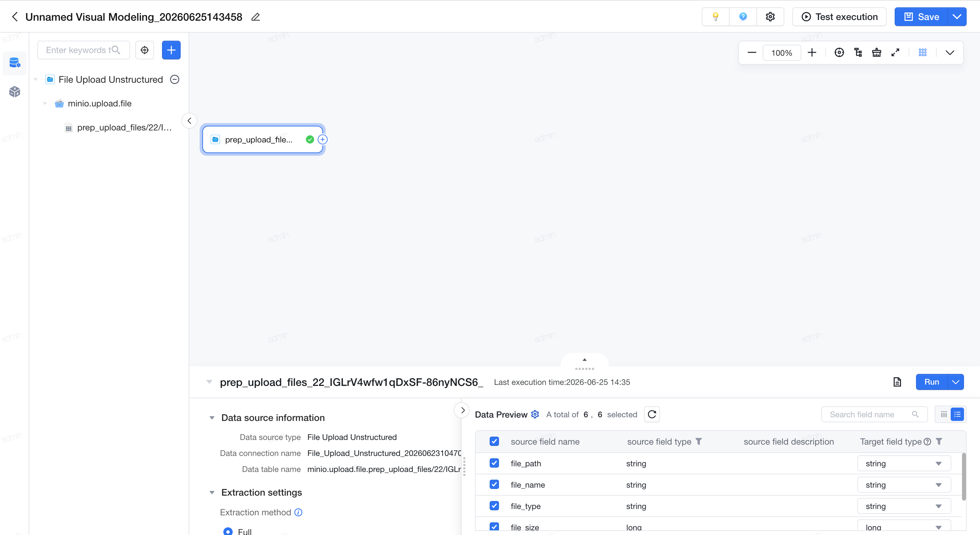Open the help question mark icon

pyautogui.click(x=743, y=17)
